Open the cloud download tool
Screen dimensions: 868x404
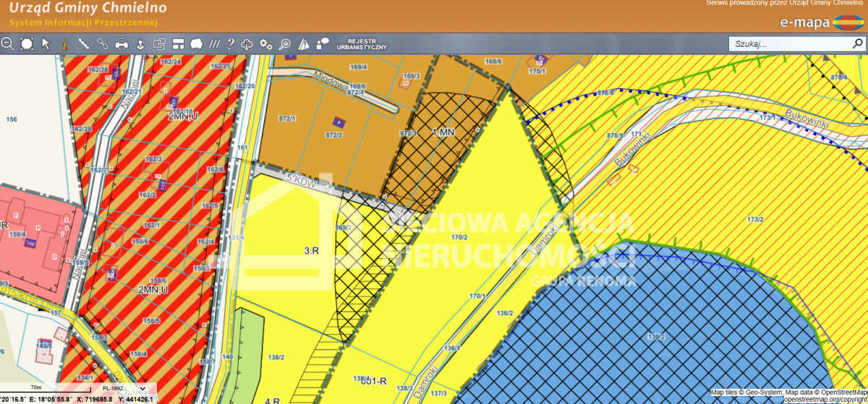247,43
